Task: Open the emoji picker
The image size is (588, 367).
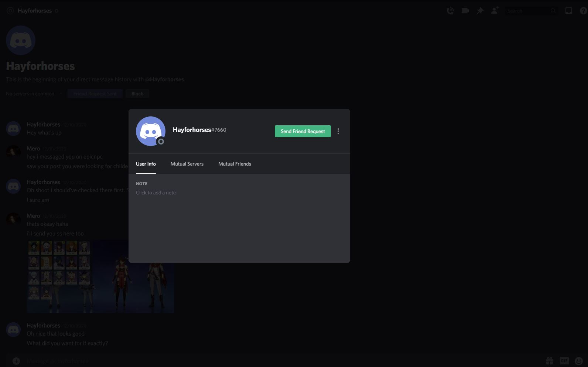Action: tap(579, 361)
